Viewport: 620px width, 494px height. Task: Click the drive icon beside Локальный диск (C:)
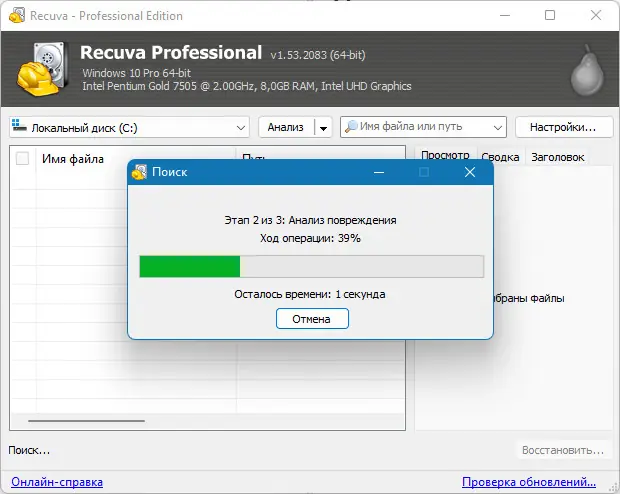19,125
